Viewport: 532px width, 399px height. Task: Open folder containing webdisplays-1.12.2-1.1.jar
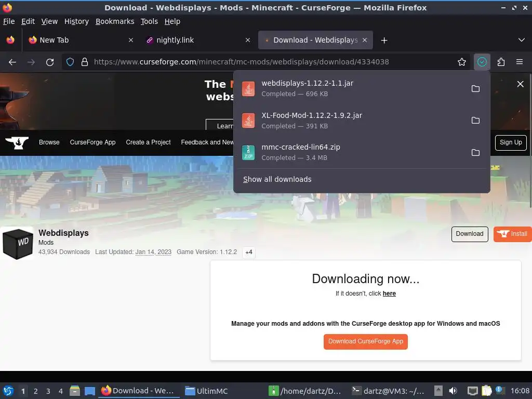pyautogui.click(x=476, y=88)
